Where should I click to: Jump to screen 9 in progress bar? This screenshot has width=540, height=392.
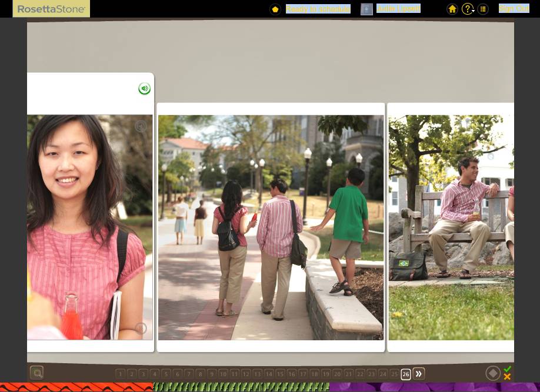[x=211, y=374]
